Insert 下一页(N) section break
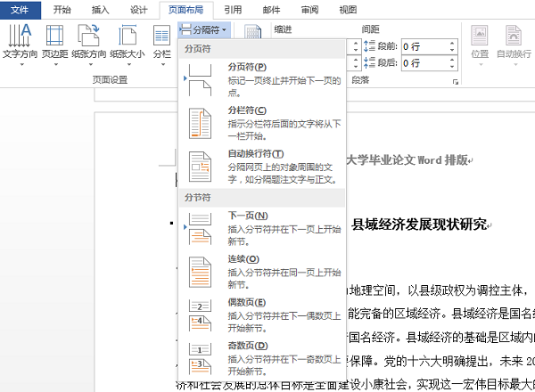Viewport: 535px width, 392px height. tap(262, 229)
